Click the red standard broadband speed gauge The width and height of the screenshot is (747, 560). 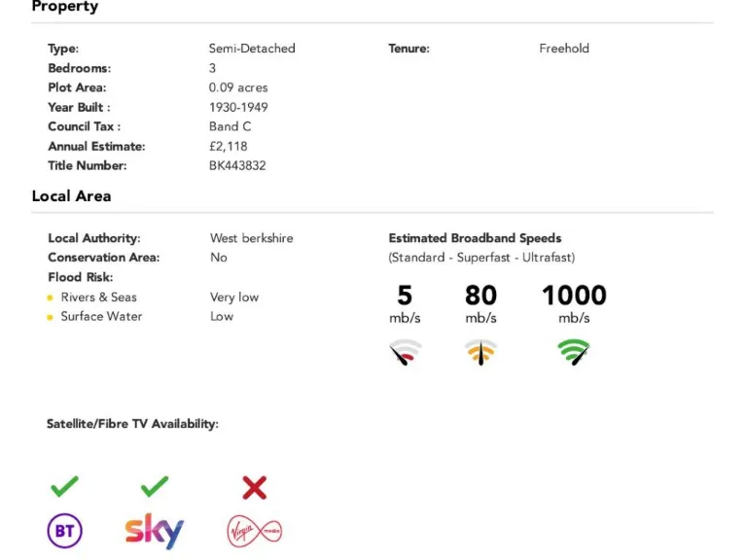pyautogui.click(x=405, y=352)
